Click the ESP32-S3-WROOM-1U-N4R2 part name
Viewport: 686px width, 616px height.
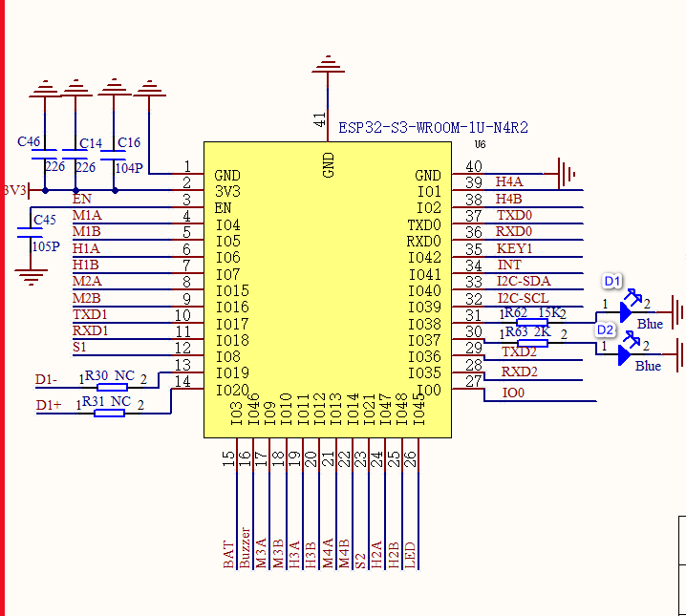[433, 128]
